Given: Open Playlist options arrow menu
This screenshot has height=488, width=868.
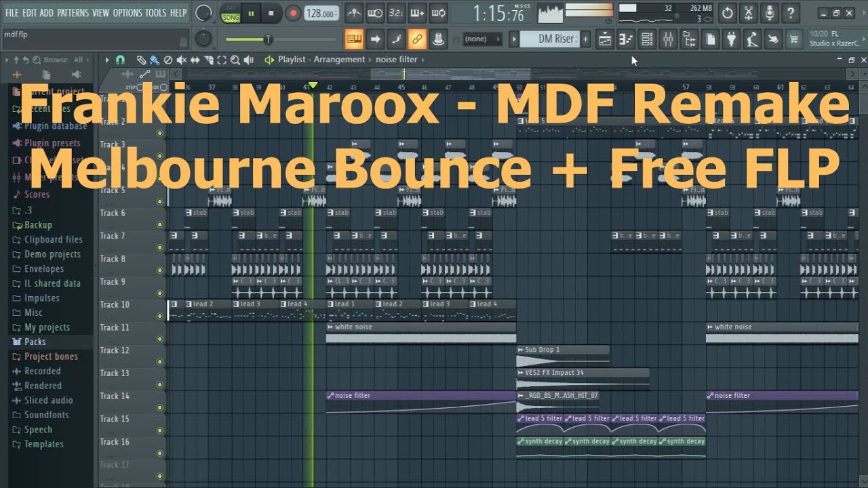Looking at the screenshot, I should click(106, 60).
